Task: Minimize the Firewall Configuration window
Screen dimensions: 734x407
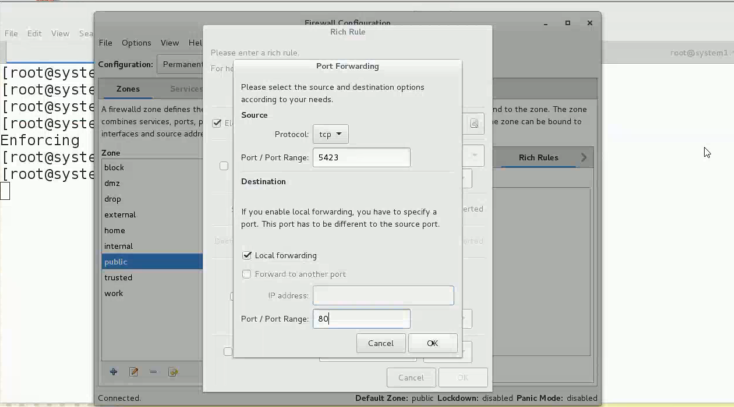Action: coord(545,23)
